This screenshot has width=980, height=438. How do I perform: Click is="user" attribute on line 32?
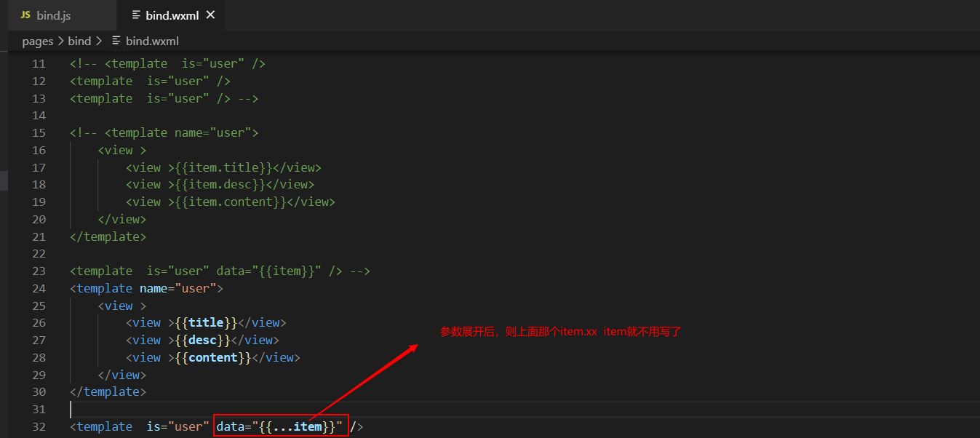178,427
